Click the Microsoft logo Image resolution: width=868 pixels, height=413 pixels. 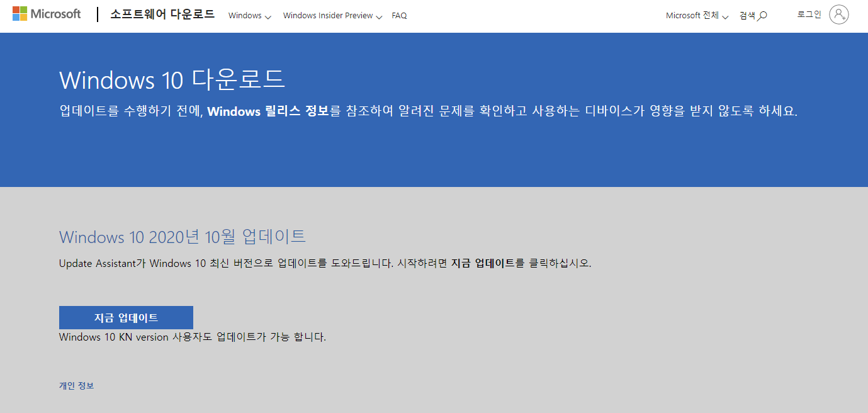click(x=47, y=14)
